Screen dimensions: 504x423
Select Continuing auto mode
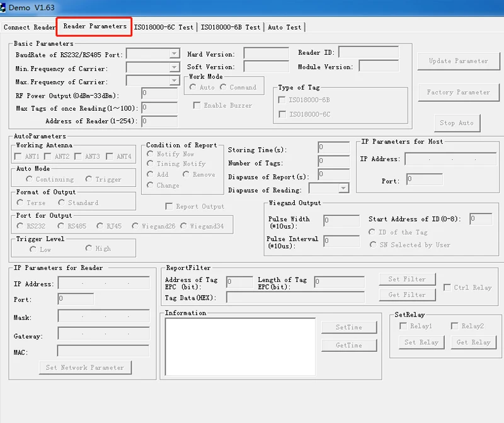(29, 179)
